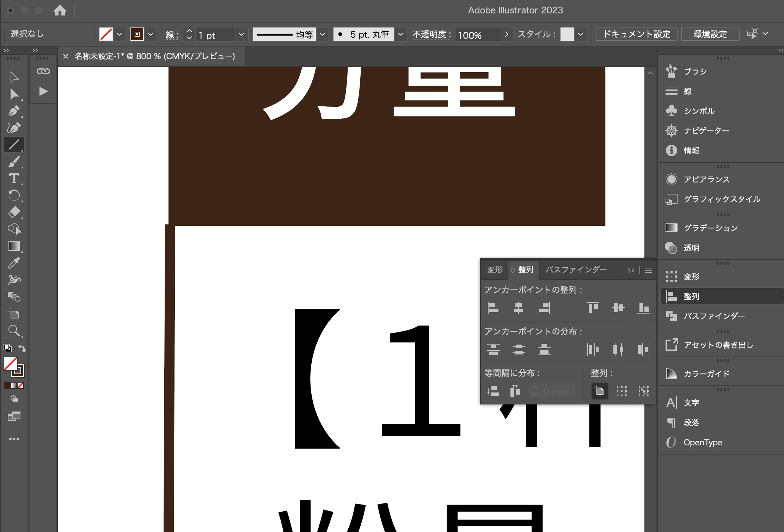Select the Type tool

(14, 179)
